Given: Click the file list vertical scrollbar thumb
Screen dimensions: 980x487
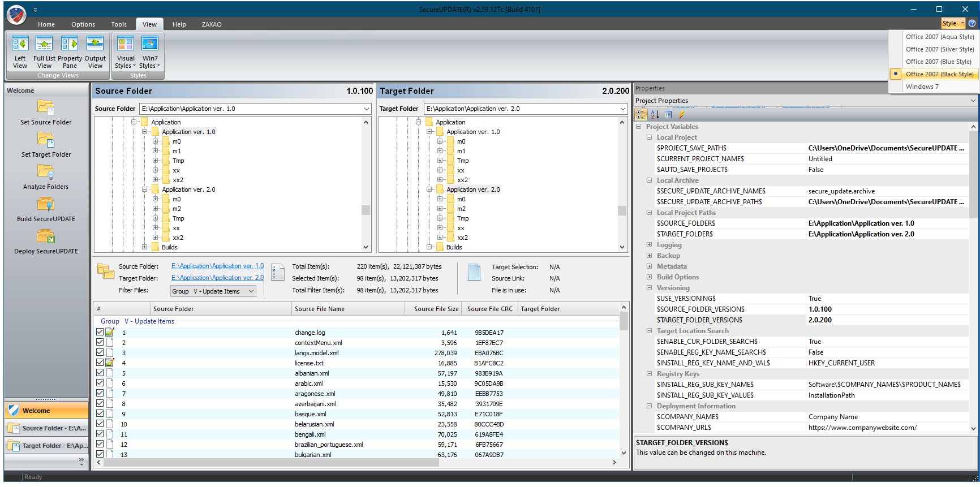Looking at the screenshot, I should pos(624,321).
